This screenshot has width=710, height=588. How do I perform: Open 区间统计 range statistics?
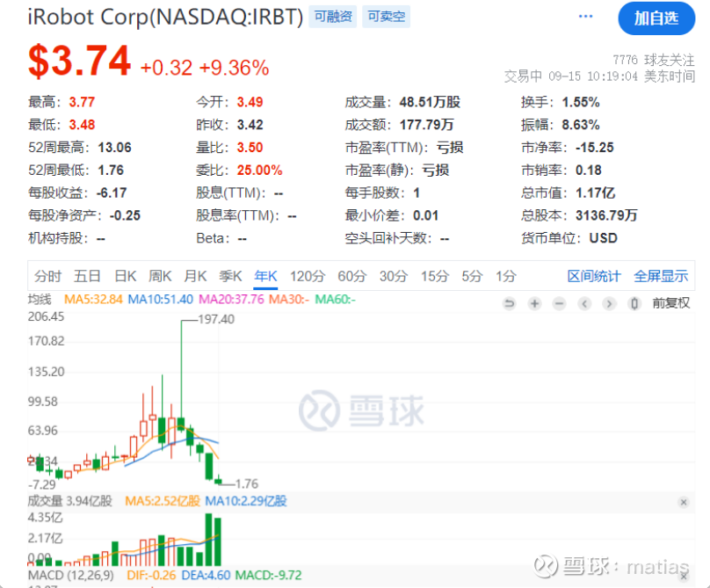(594, 276)
